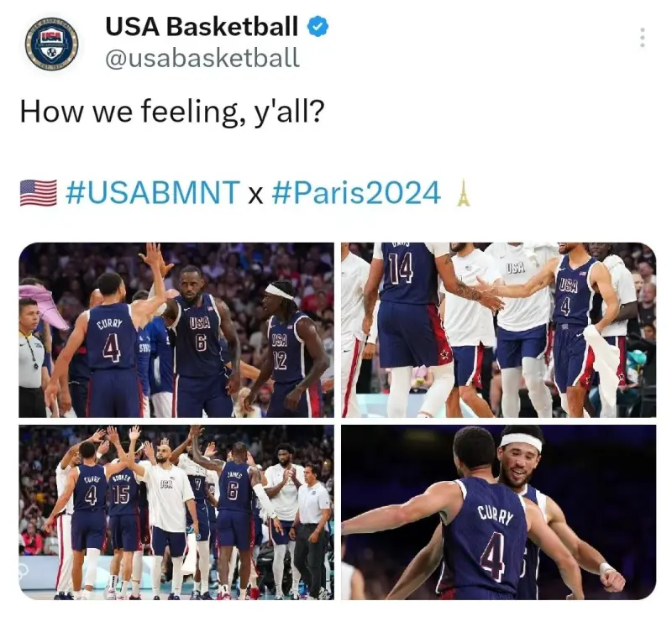The image size is (672, 627).
Task: Open the USA Basketball profile avatar
Action: [52, 44]
